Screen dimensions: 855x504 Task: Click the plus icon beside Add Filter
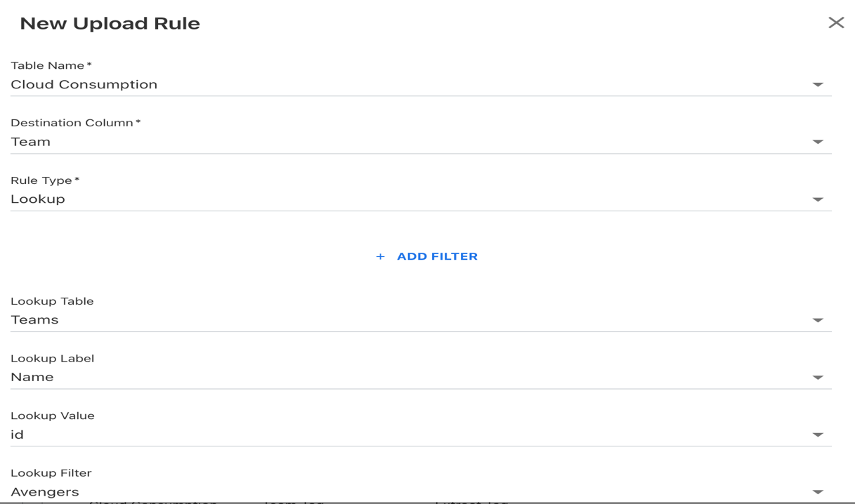click(x=380, y=257)
